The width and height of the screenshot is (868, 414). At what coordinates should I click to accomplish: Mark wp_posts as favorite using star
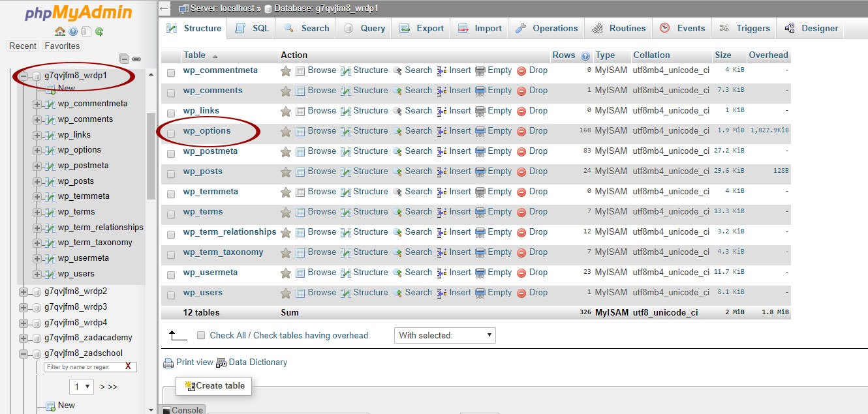pos(286,172)
